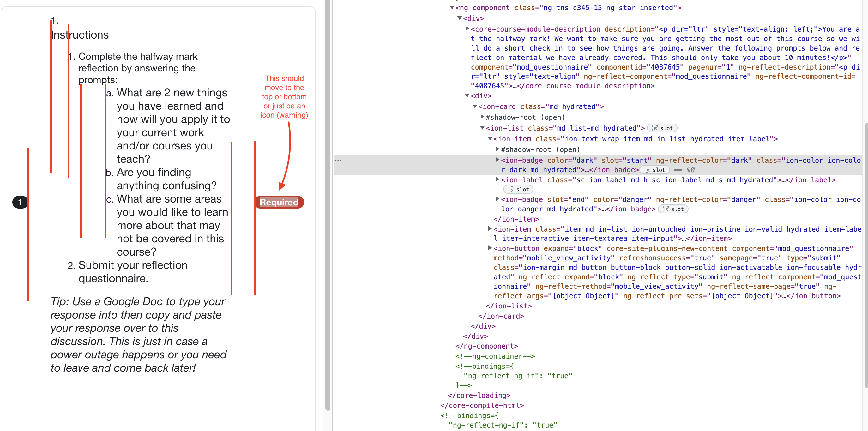
Task: Open the three-dots menu on selected row
Action: click(338, 161)
